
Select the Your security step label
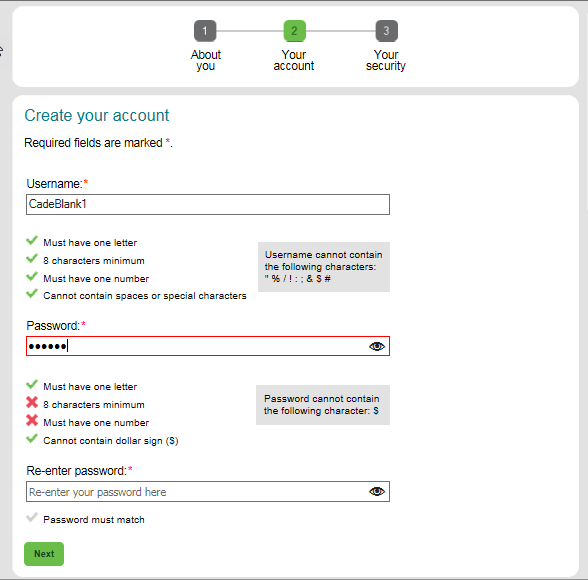tap(386, 60)
